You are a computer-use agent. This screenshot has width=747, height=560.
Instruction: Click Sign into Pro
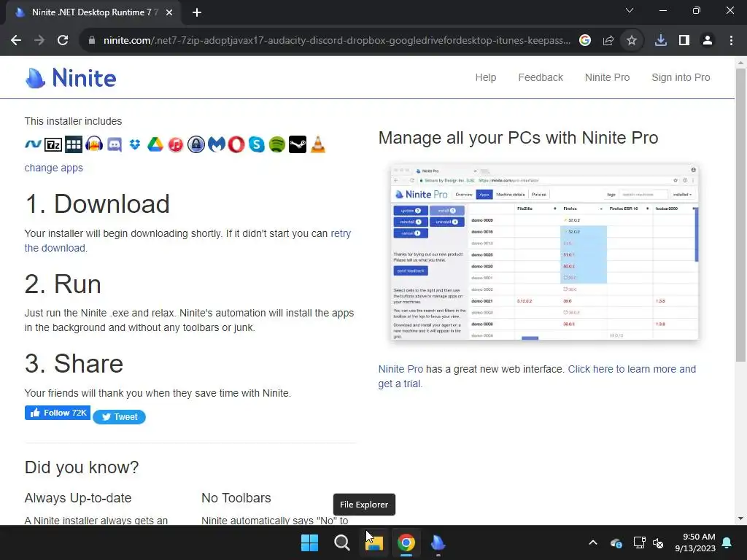point(681,77)
